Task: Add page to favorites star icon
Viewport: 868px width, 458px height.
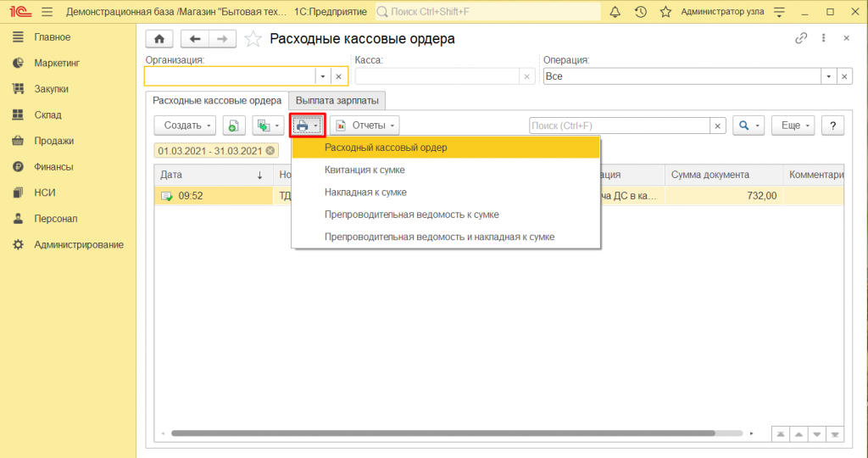Action: click(x=253, y=39)
